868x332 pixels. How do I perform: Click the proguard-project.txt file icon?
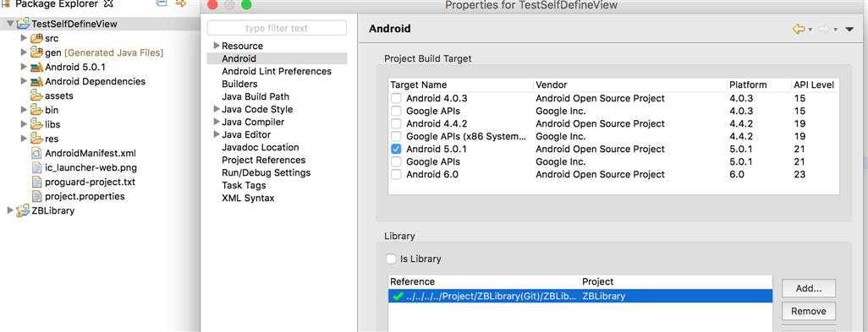tap(36, 182)
